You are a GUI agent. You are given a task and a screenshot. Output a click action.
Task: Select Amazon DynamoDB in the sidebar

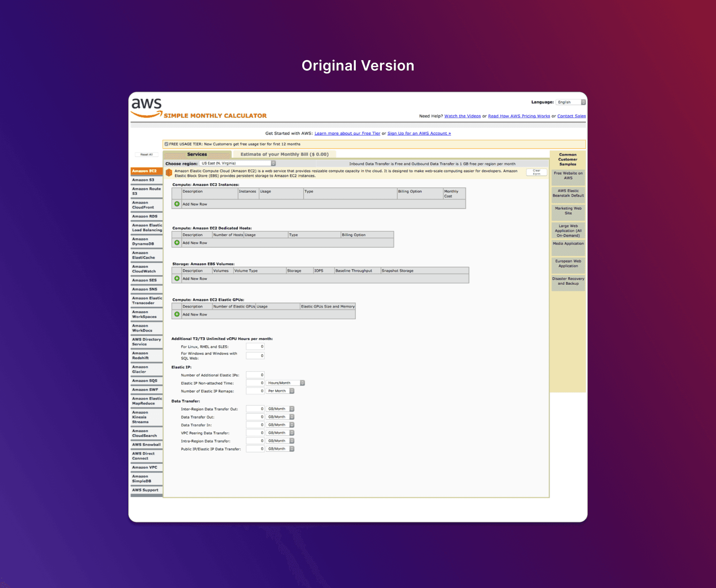click(x=147, y=241)
